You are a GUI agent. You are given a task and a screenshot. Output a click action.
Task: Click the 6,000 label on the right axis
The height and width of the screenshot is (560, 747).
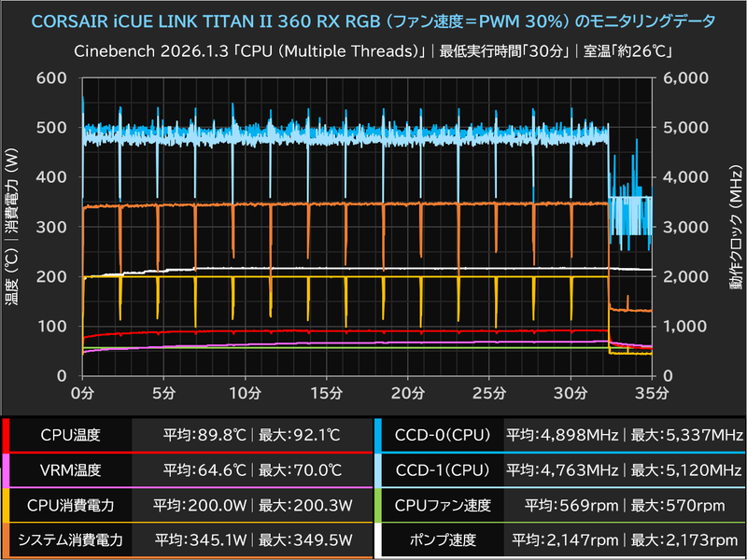coord(686,78)
